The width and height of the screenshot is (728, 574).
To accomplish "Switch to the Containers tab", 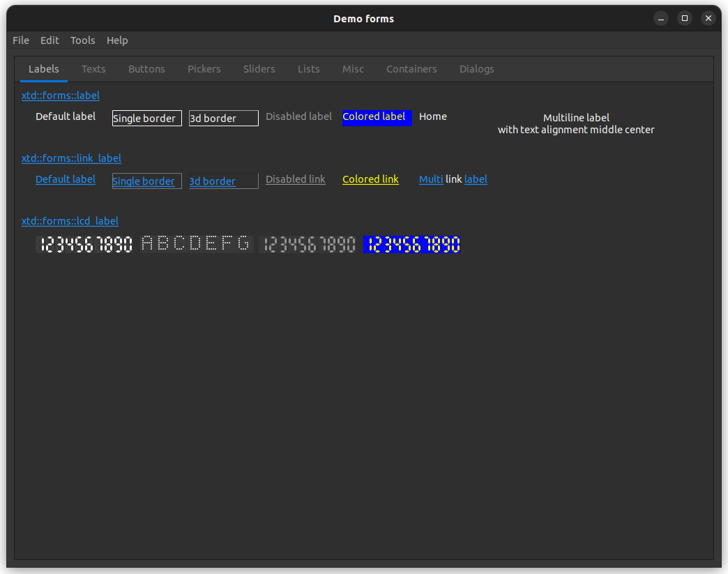I will (x=411, y=69).
